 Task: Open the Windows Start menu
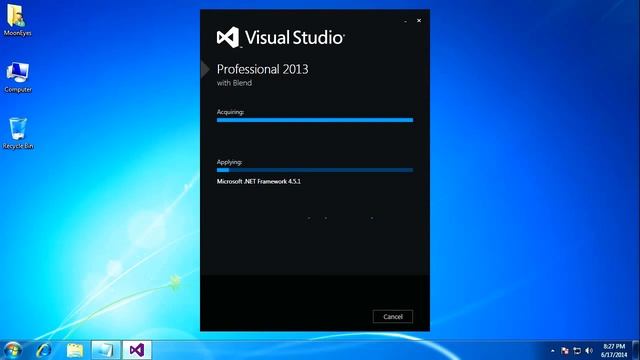pos(12,350)
